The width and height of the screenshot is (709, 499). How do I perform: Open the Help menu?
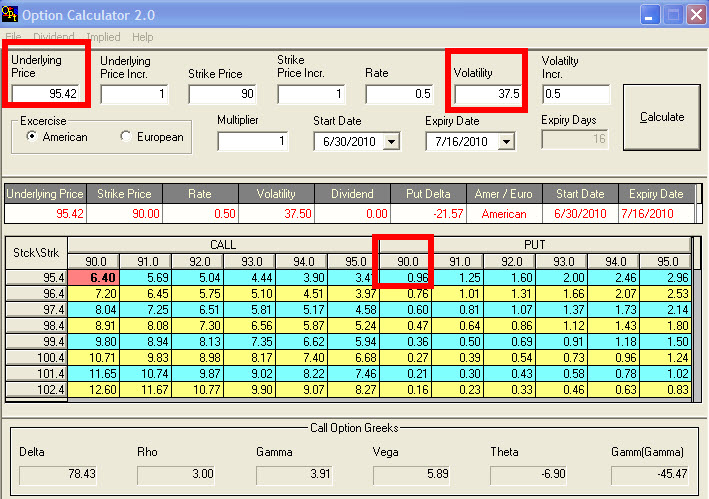tap(143, 37)
